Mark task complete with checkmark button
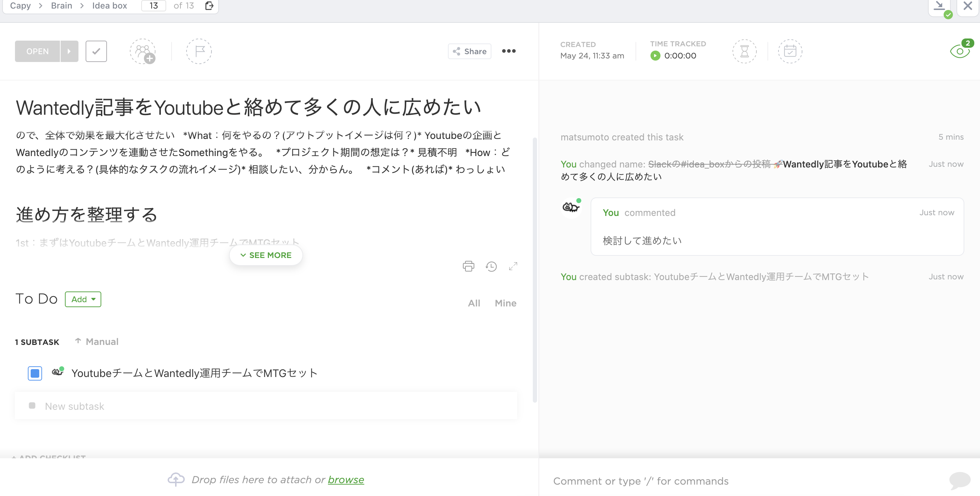 tap(96, 51)
